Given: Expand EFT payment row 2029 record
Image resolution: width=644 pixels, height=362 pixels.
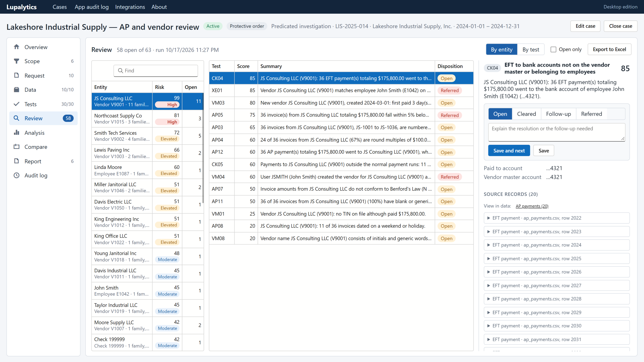Looking at the screenshot, I should click(556, 312).
